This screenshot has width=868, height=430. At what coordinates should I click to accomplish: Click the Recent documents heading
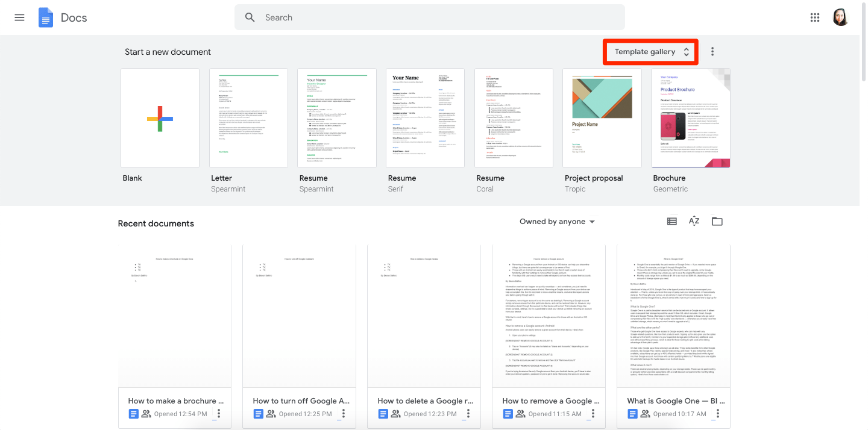tap(156, 223)
